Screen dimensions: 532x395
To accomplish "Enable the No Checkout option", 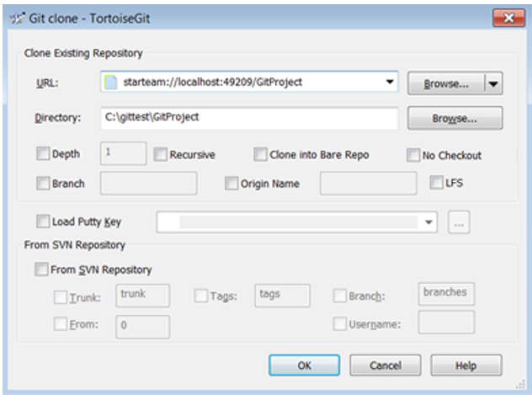I will pos(413,155).
